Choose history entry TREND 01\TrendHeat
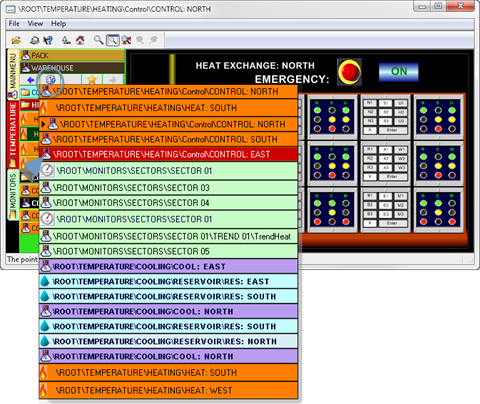Image resolution: width=480 pixels, height=404 pixels. pyautogui.click(x=168, y=236)
